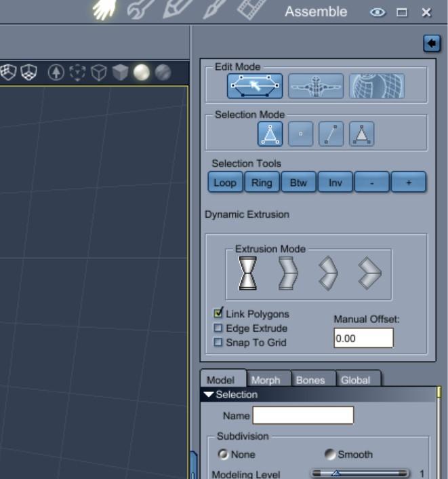Click the solid gray cube display icon
Screen dimensions: 448x479
120,73
